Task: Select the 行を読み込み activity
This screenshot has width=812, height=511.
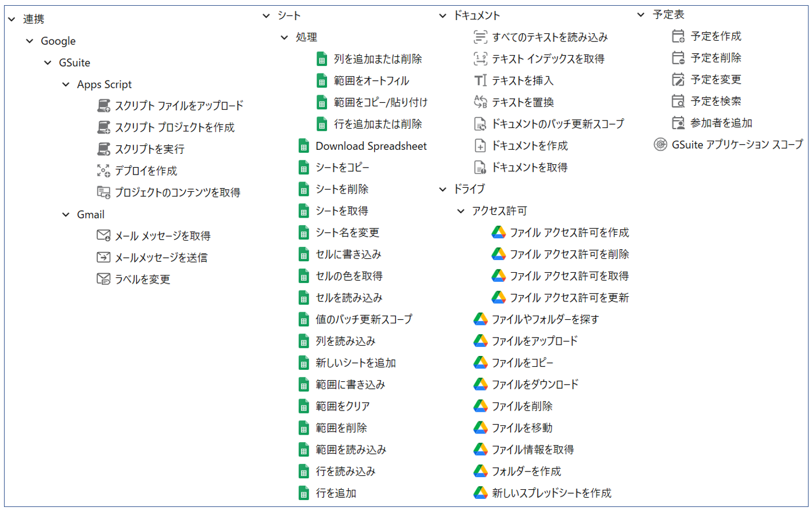Action: pyautogui.click(x=346, y=471)
